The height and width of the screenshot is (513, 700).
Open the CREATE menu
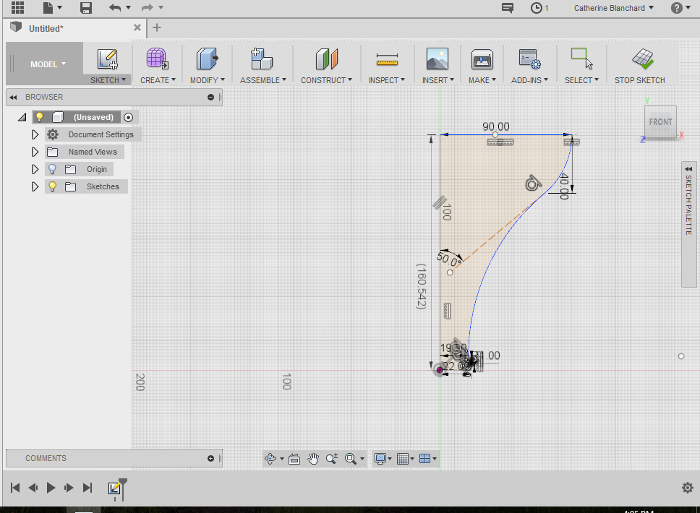tap(158, 80)
